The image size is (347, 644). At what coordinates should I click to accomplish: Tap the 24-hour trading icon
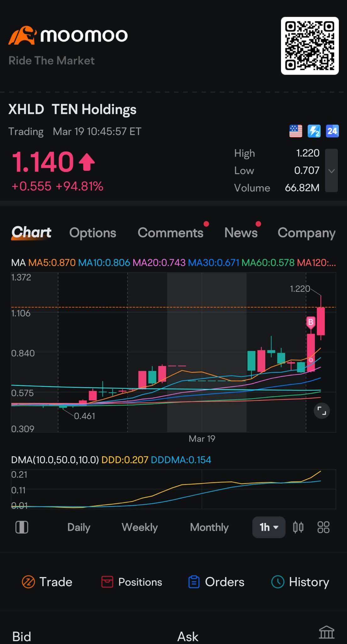pos(332,131)
